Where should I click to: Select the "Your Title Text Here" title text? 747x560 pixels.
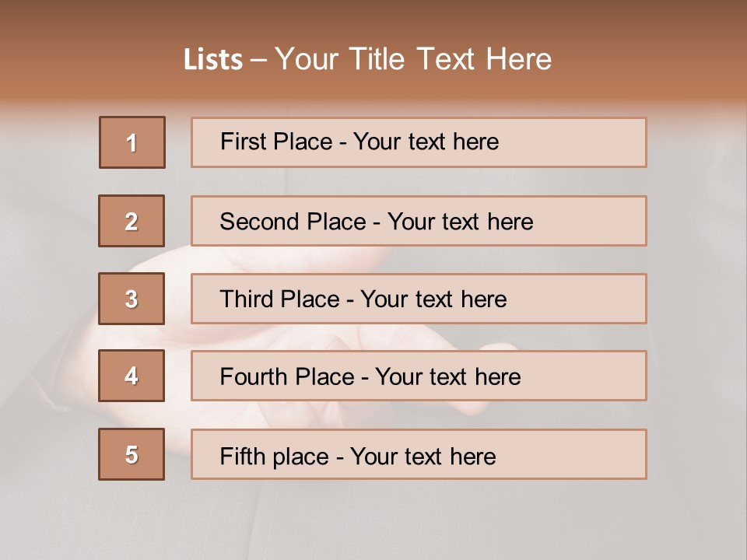pyautogui.click(x=413, y=59)
